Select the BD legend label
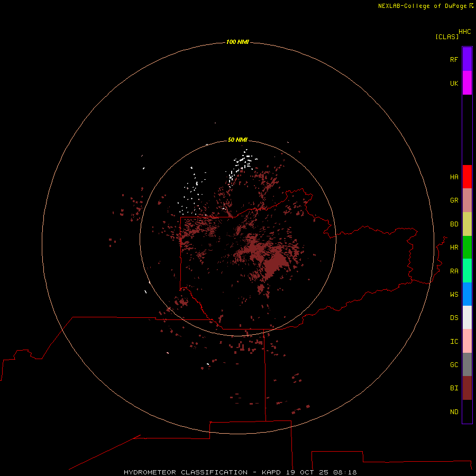The width and height of the screenshot is (476, 476). (454, 224)
